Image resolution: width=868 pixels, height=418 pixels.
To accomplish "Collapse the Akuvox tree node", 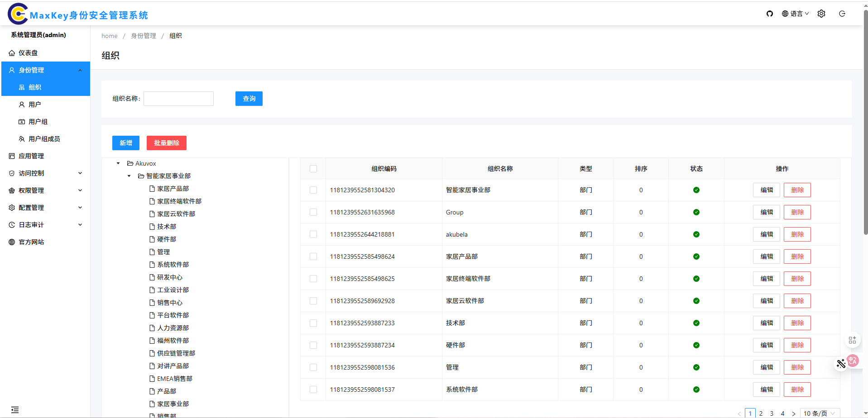I will [118, 163].
